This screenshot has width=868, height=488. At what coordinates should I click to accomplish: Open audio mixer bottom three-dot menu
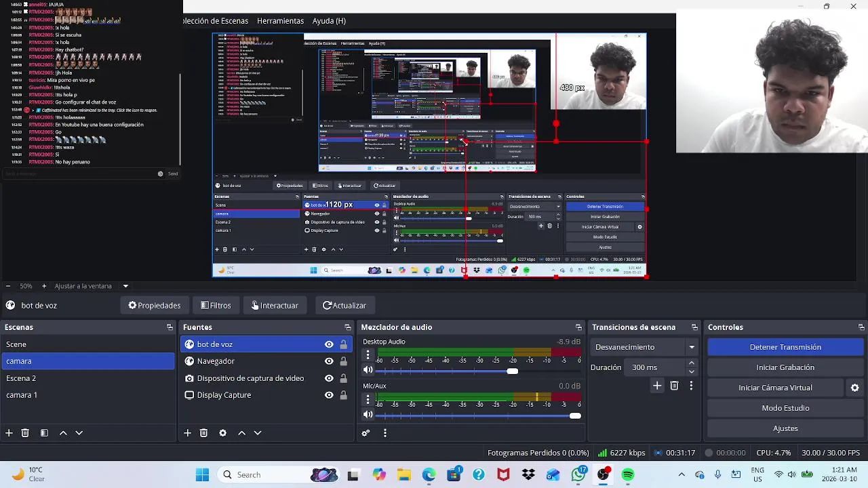pos(385,432)
